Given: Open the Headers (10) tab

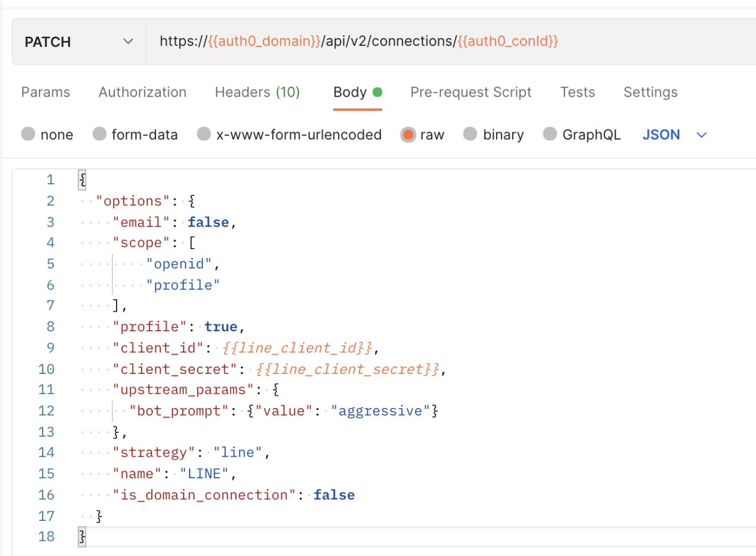Looking at the screenshot, I should pyautogui.click(x=258, y=92).
